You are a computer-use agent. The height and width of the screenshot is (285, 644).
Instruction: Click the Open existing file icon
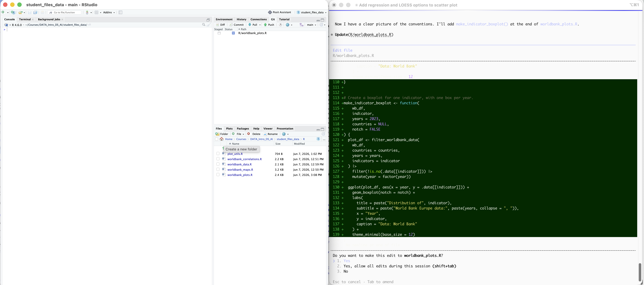(21, 12)
